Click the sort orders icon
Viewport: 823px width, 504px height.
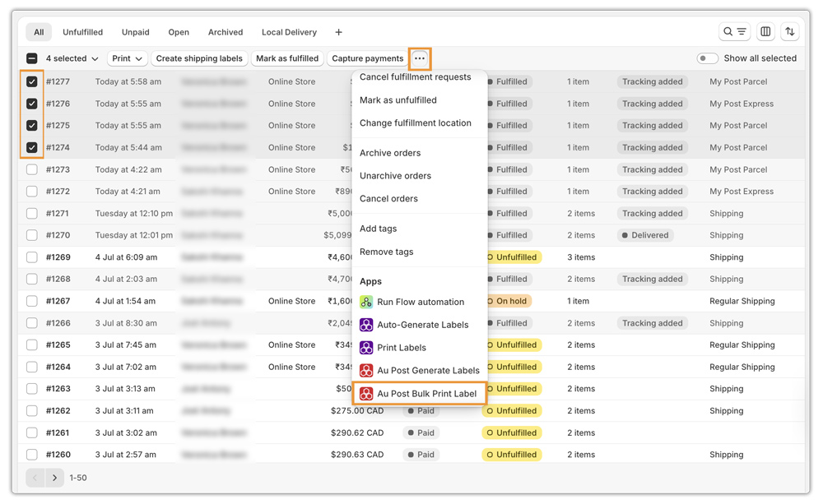(790, 32)
